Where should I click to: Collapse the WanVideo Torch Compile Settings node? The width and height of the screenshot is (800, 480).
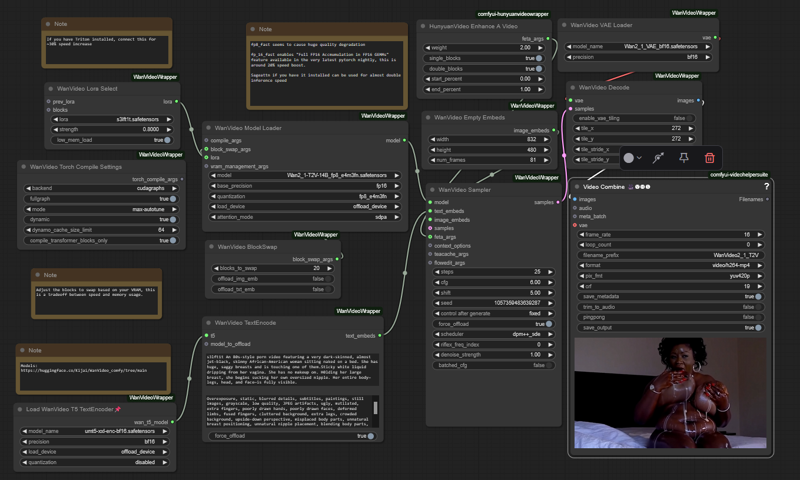pos(24,167)
